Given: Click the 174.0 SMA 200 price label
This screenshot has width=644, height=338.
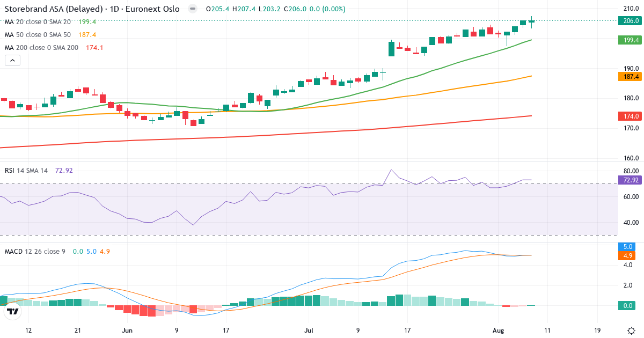Looking at the screenshot, I should click(x=629, y=116).
